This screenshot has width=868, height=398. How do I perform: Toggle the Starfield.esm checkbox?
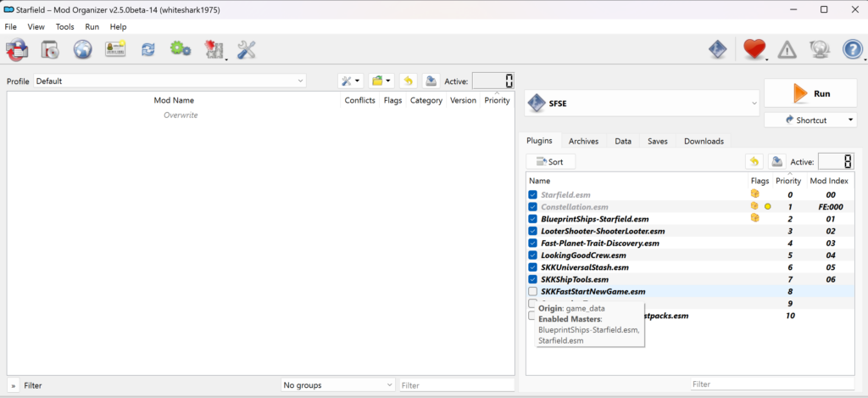click(532, 194)
